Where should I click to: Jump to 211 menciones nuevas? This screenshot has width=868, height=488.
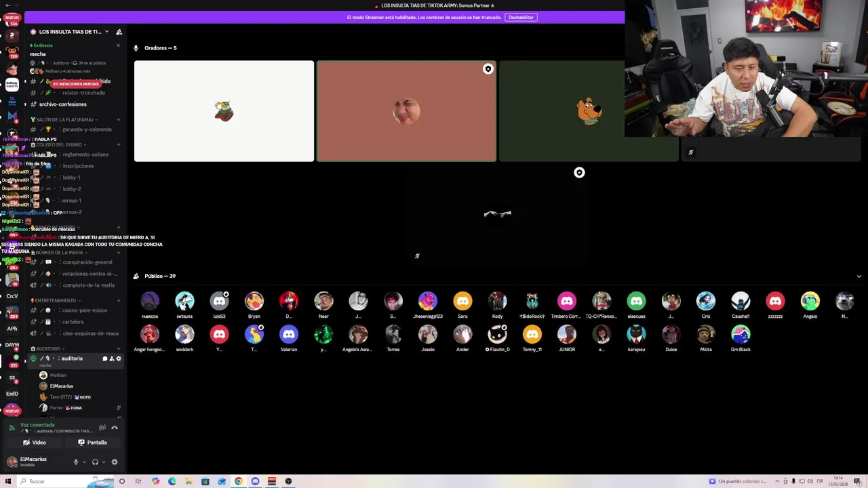[76, 84]
